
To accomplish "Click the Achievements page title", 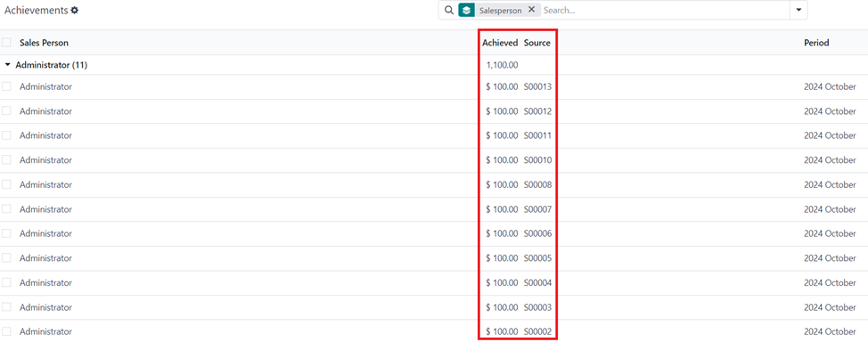I will click(x=36, y=10).
